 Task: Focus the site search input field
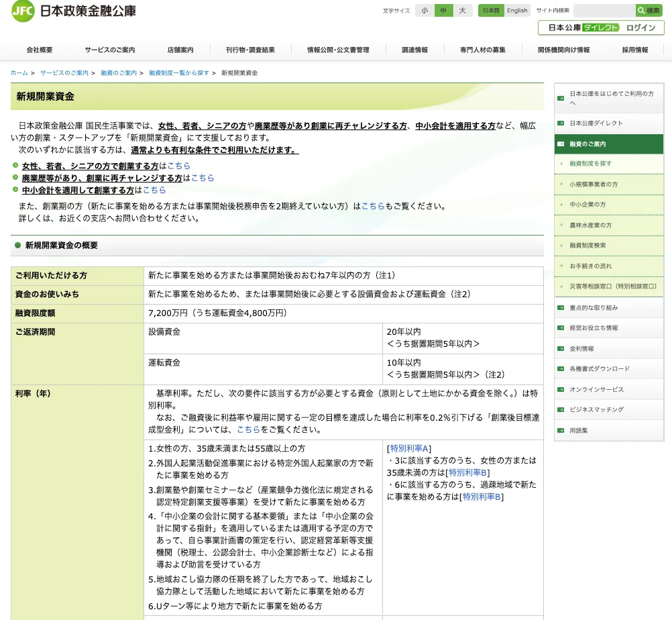[x=604, y=11]
